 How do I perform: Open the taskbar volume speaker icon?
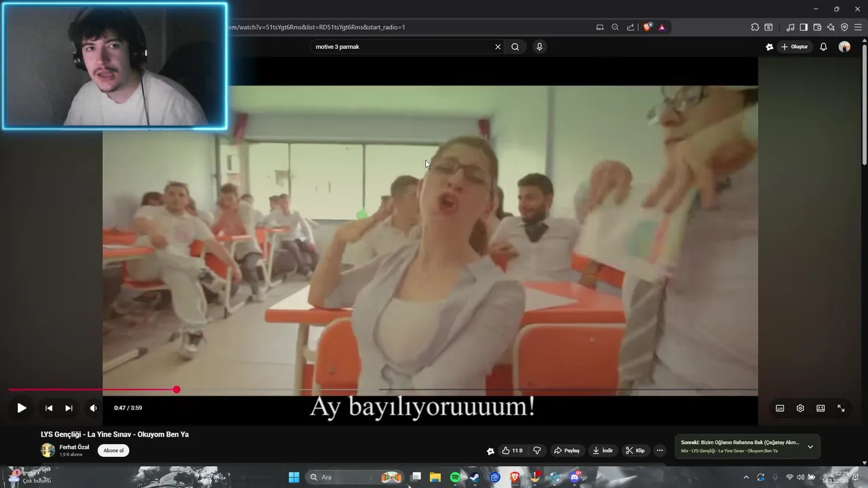(800, 477)
